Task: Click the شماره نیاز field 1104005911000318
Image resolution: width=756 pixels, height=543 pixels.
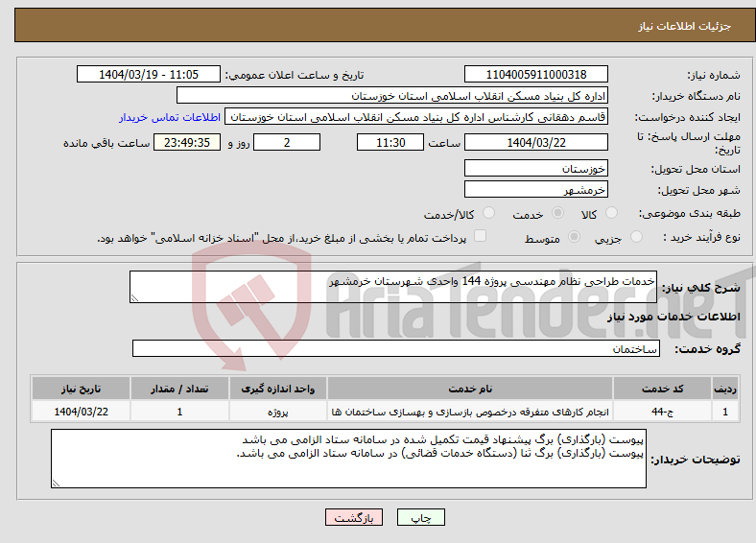Action: 535,74
